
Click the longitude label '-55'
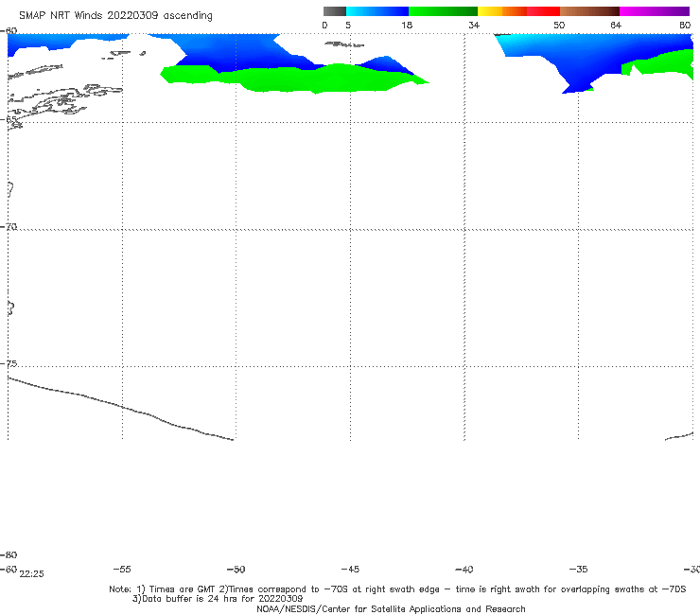pos(122,569)
